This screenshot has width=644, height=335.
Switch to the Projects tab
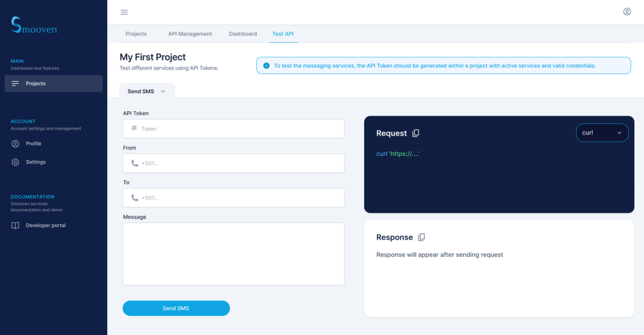coord(136,34)
